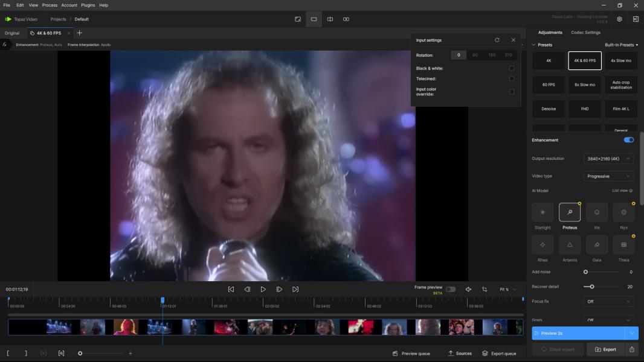Click the crop tool icon
Image resolution: width=644 pixels, height=362 pixels.
tap(485, 290)
